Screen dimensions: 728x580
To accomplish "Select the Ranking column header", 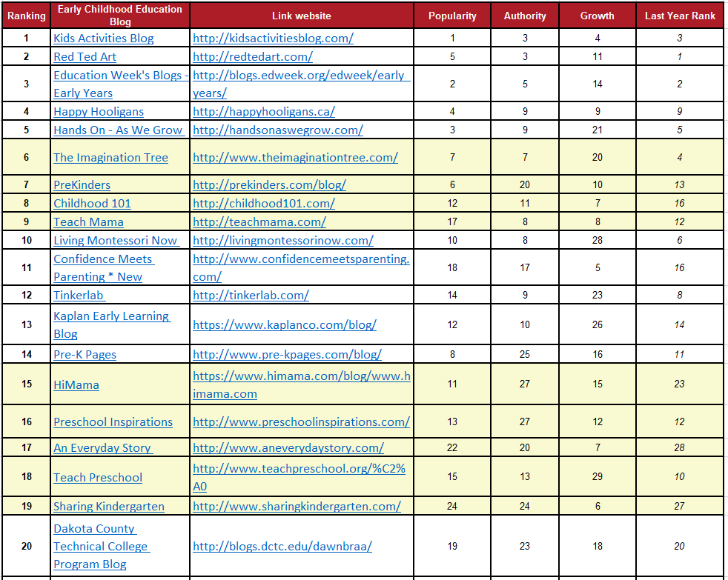I will [x=27, y=16].
